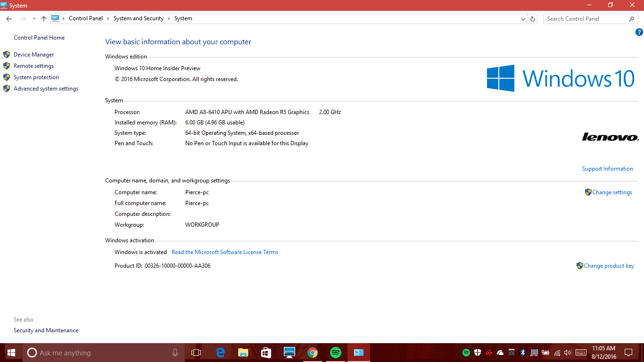Open the Lenovo monitor app on the taskbar
644x362 pixels.
[x=289, y=353]
